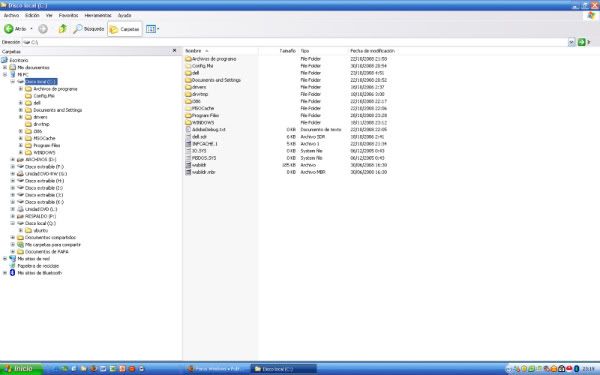Select Mis sitios de Bluetooth icon
The height and width of the screenshot is (375, 600).
12,273
